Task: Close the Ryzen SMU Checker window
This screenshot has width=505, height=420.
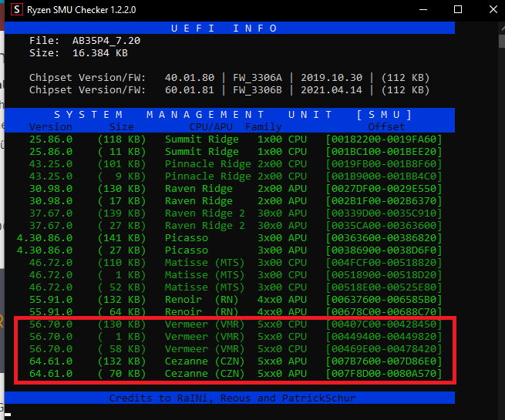Action: click(493, 10)
